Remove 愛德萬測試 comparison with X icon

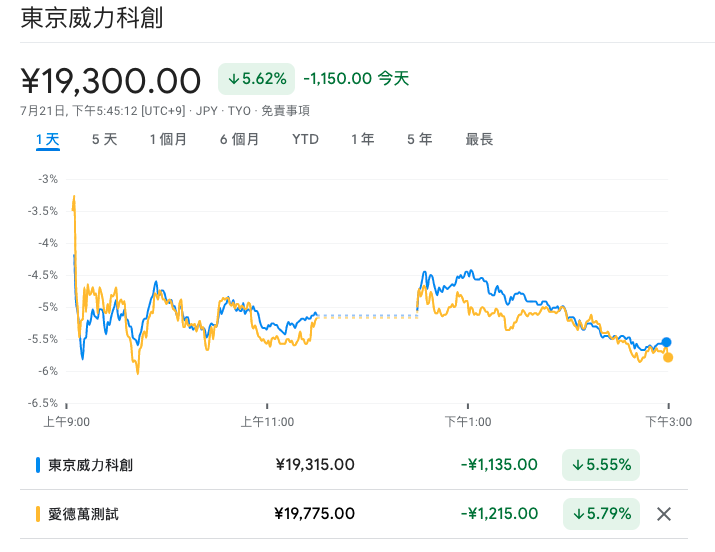(x=663, y=514)
